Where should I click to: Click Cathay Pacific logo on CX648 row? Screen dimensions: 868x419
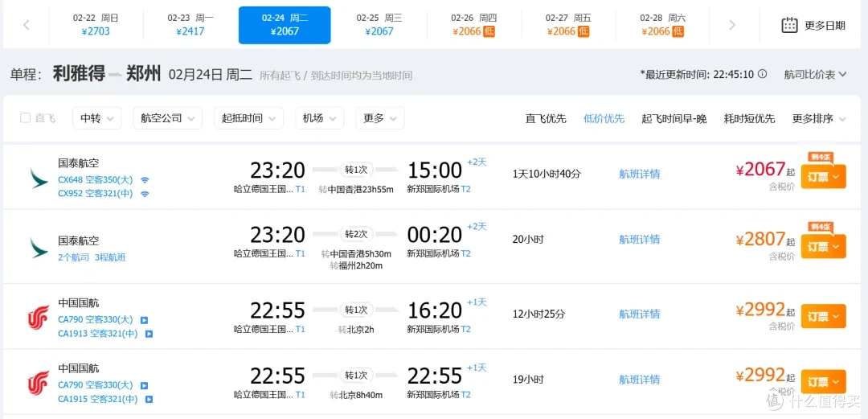[39, 178]
